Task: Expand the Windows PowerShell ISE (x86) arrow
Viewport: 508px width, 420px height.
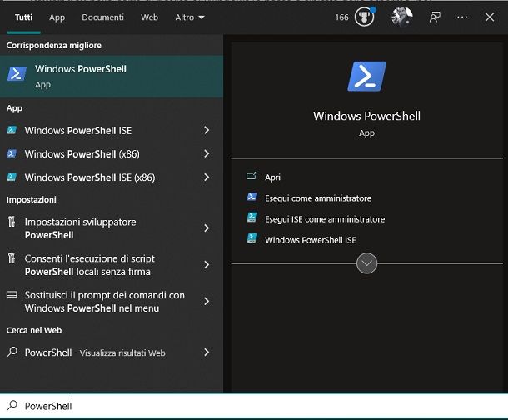Action: [x=207, y=177]
